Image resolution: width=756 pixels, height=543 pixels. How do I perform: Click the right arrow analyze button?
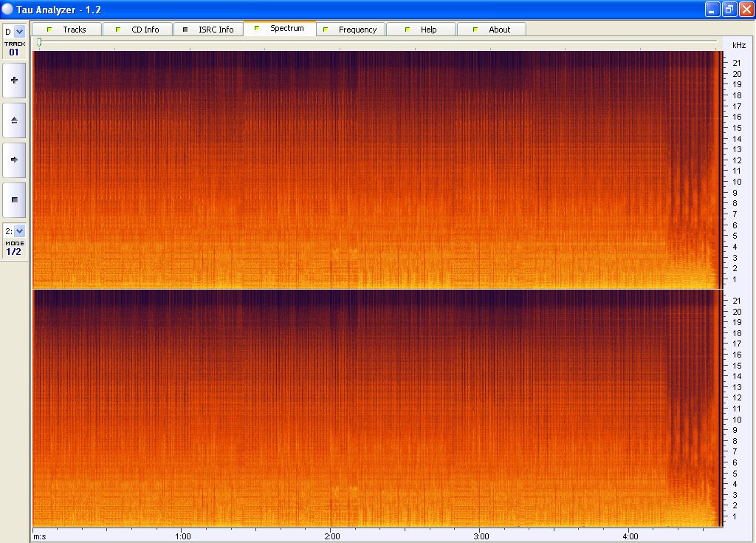14,160
